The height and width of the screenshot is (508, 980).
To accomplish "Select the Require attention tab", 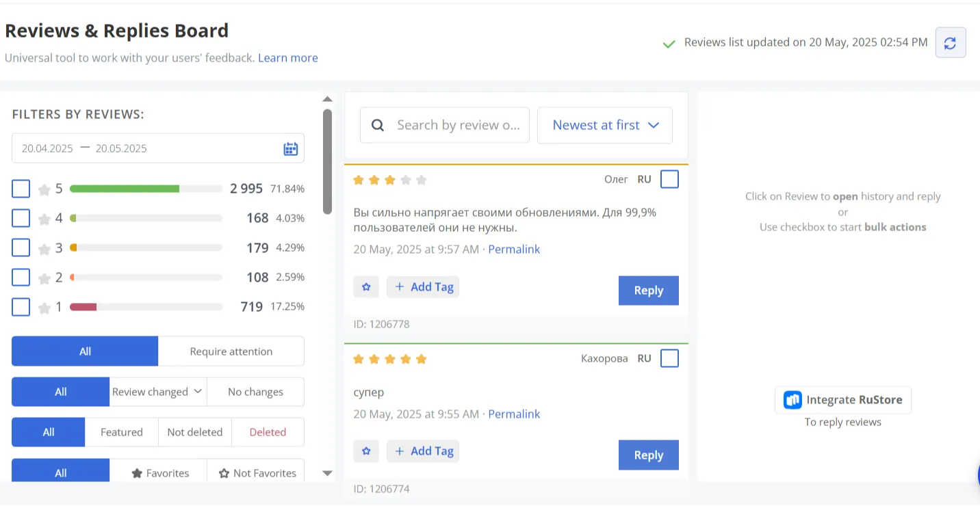I will (231, 351).
